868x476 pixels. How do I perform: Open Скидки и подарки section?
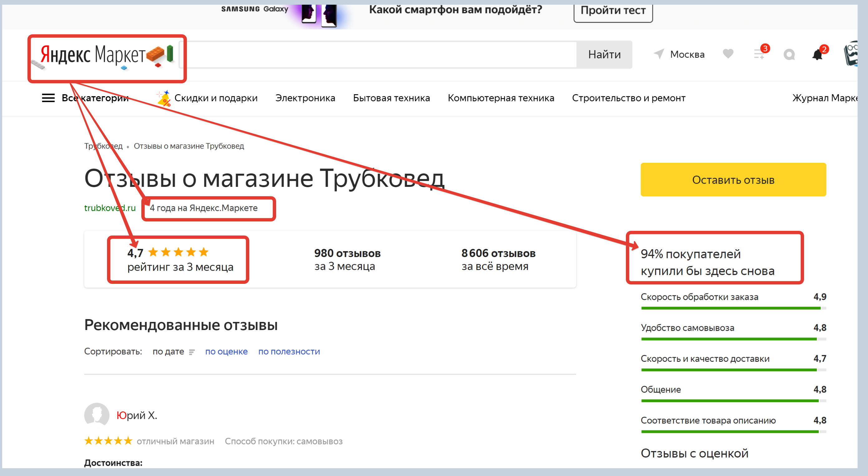tap(216, 98)
